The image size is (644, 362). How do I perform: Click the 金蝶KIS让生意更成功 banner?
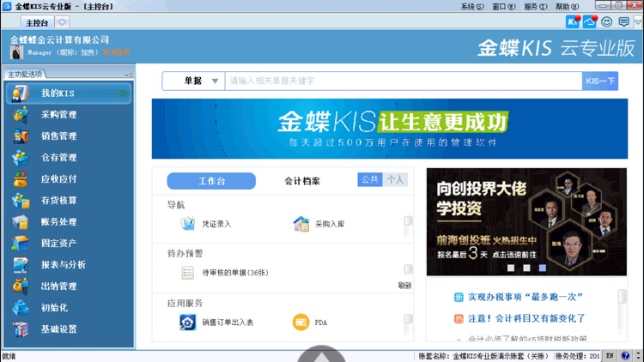pos(390,129)
